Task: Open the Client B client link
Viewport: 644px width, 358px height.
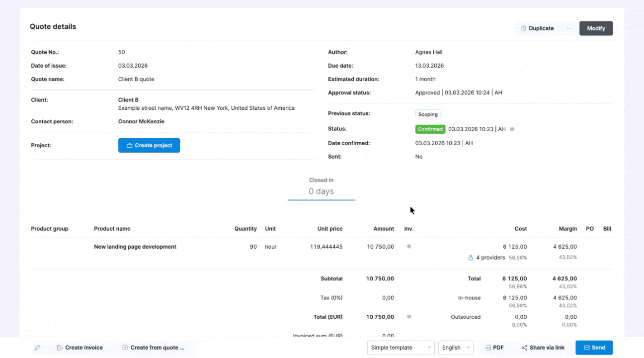Action: (128, 100)
